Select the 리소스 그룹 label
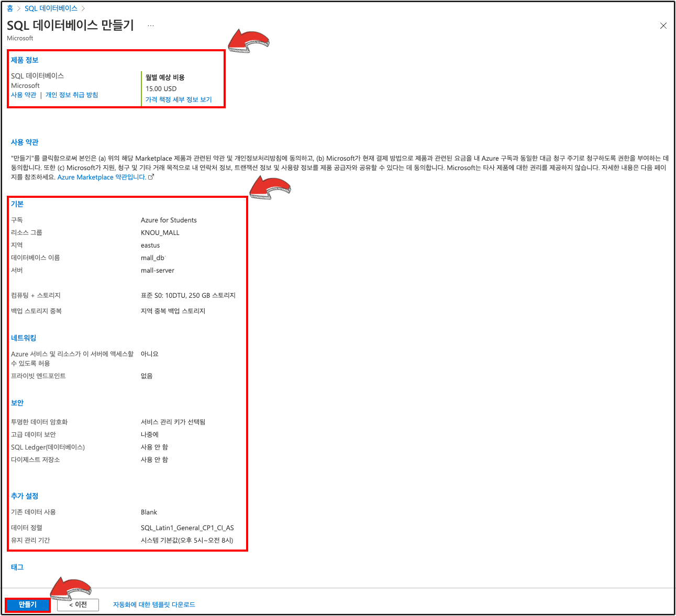This screenshot has height=616, width=676. point(27,233)
